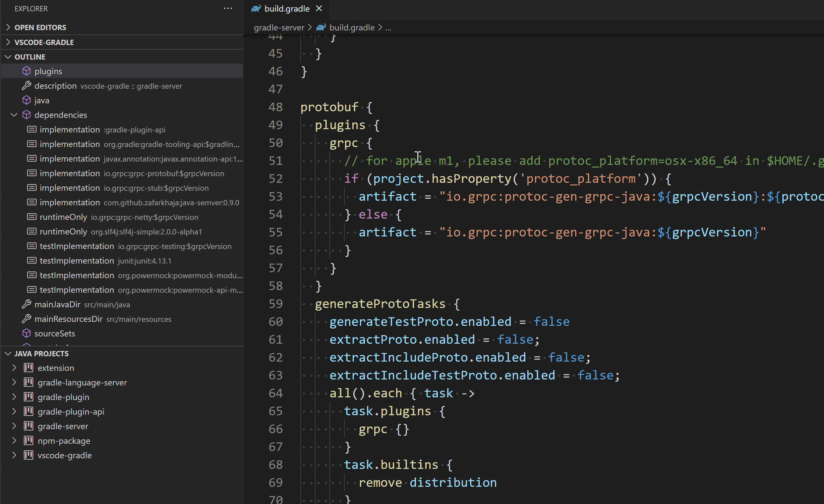The width and height of the screenshot is (824, 504).
Task: Select mainResourcesDir outline item
Action: pos(122,319)
